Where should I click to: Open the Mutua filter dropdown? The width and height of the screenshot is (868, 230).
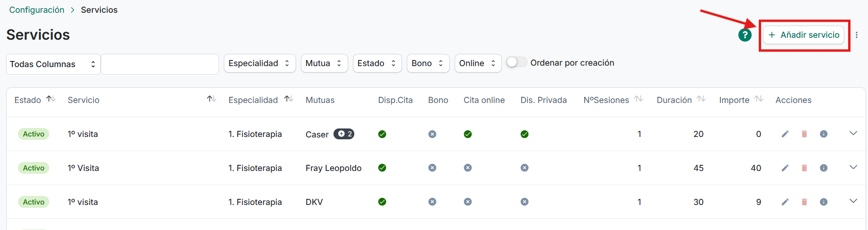tap(324, 63)
